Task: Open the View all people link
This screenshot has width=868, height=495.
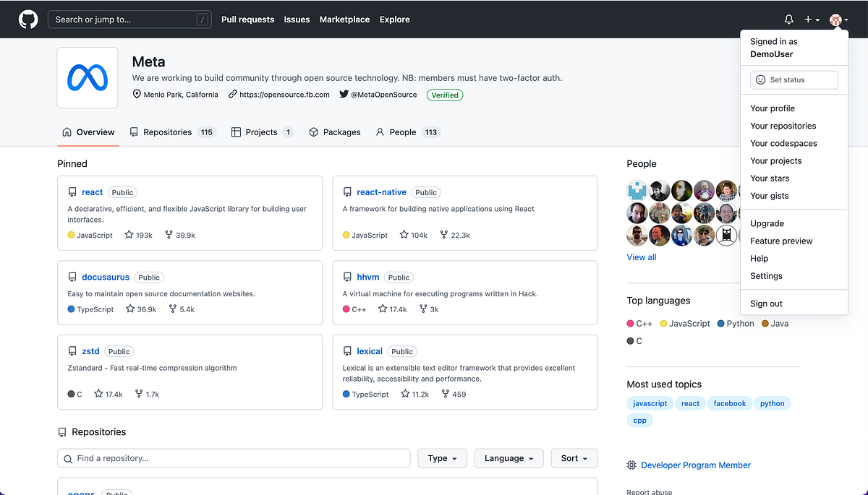Action: click(x=641, y=257)
